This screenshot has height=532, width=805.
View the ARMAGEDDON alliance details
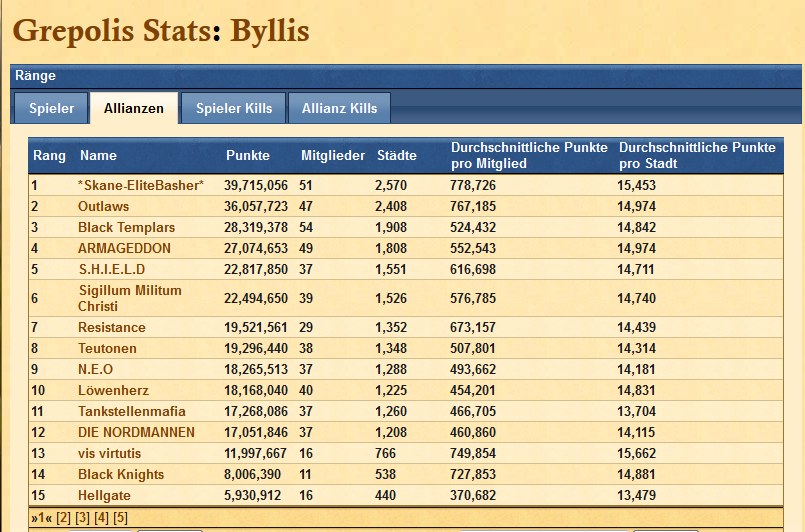coord(124,248)
